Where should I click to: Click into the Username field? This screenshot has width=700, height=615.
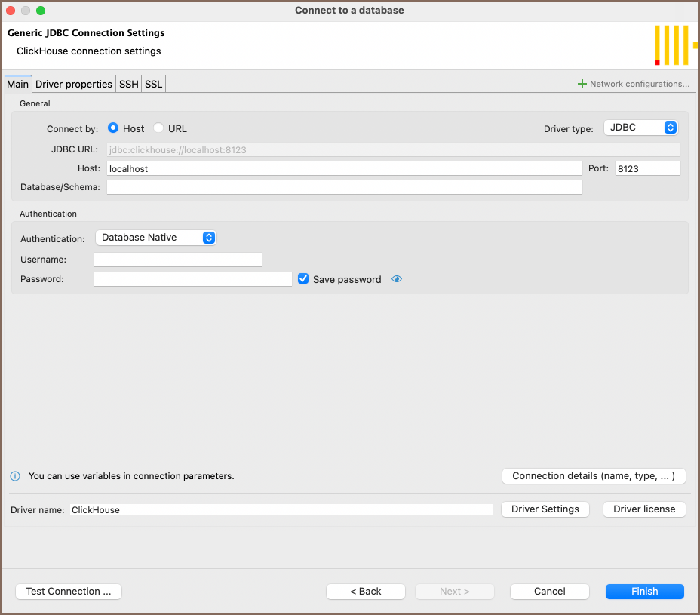click(x=178, y=260)
